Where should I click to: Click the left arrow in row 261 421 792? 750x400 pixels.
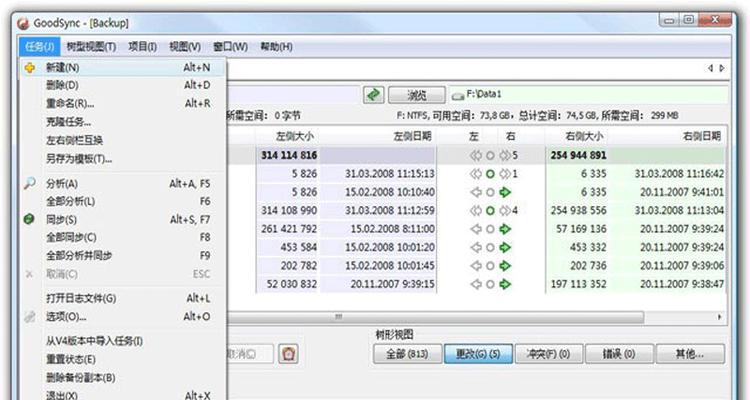(476, 229)
